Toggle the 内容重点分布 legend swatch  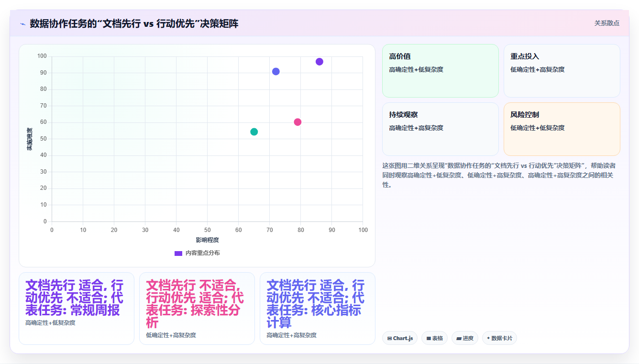(178, 253)
